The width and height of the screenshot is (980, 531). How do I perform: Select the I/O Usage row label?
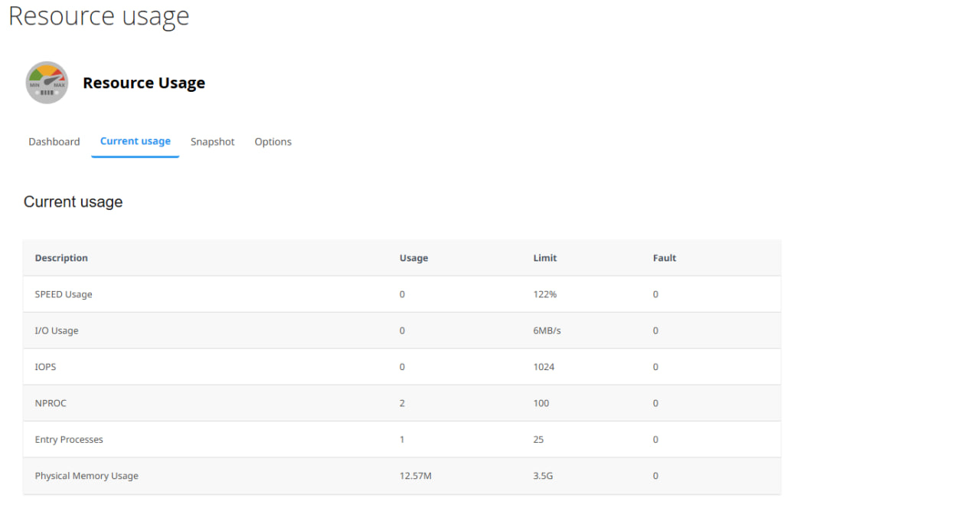point(57,331)
